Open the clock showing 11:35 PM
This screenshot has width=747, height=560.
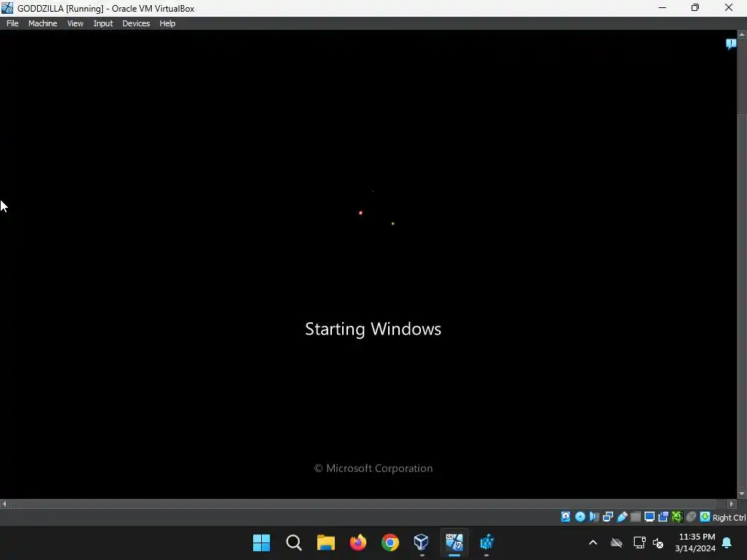coord(695,542)
